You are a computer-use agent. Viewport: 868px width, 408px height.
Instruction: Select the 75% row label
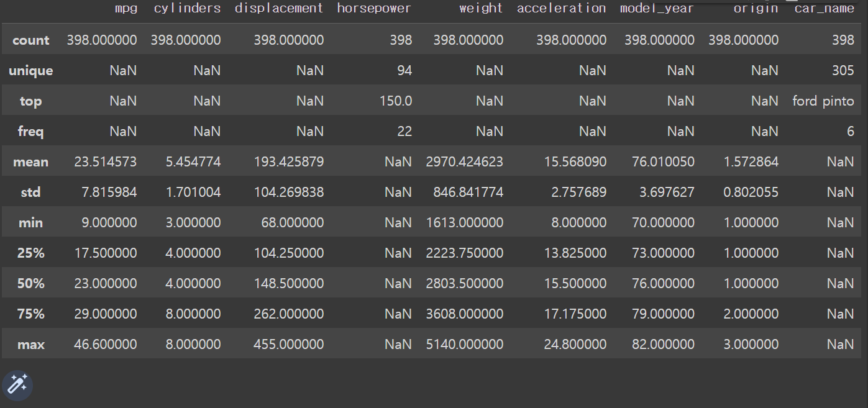31,314
